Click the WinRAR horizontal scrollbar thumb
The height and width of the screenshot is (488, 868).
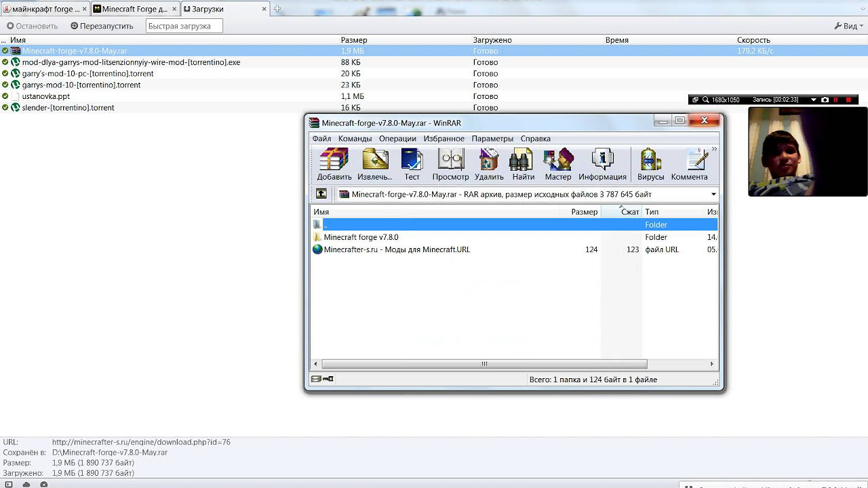pos(484,364)
